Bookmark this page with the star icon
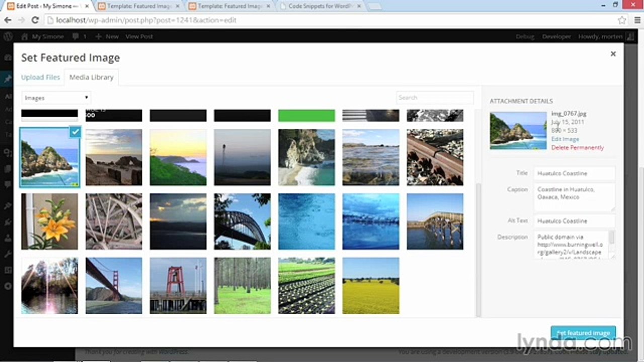The height and width of the screenshot is (362, 644). (x=622, y=21)
